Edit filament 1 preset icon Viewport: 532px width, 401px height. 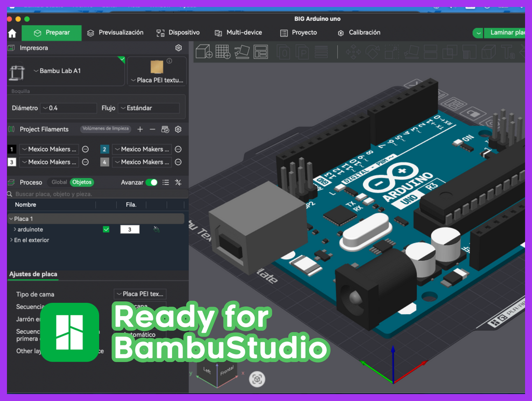pyautogui.click(x=86, y=149)
